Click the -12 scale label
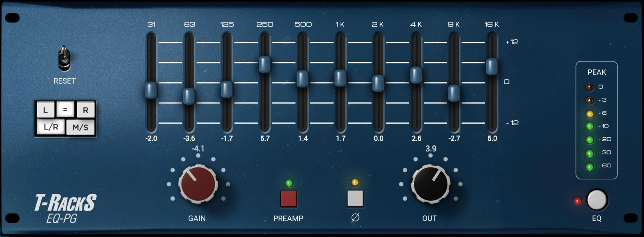The height and width of the screenshot is (237, 644). pyautogui.click(x=512, y=123)
